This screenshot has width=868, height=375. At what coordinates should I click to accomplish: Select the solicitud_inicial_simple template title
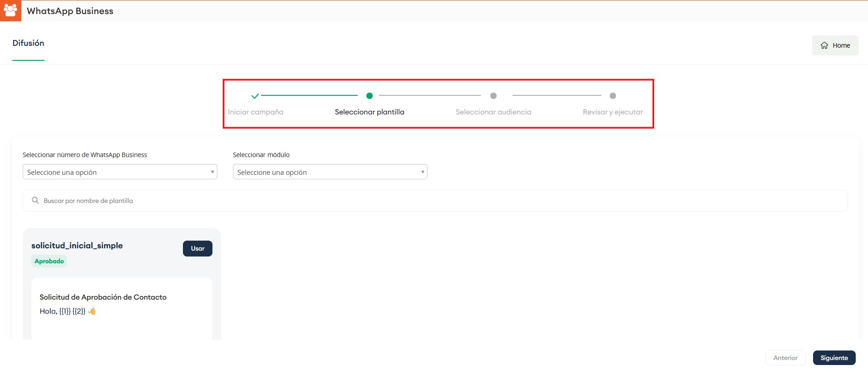[77, 246]
